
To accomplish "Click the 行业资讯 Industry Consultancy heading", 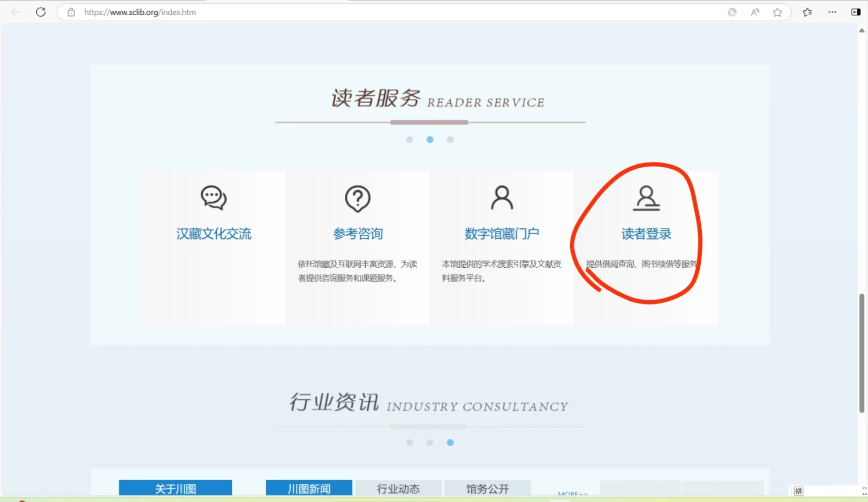I will tap(428, 403).
